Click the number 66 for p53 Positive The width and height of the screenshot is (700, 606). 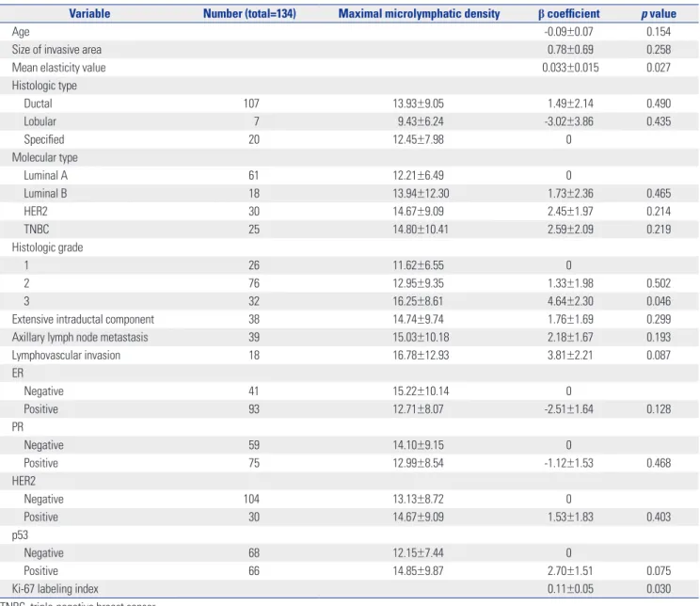pyautogui.click(x=254, y=571)
